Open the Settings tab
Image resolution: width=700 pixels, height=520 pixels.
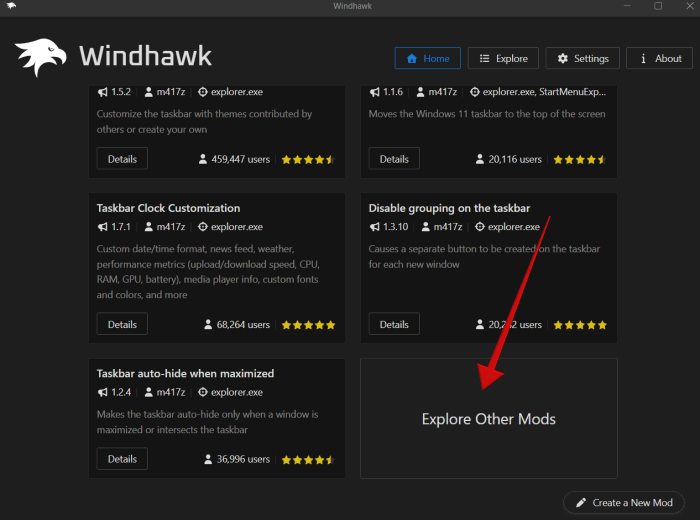tap(583, 58)
